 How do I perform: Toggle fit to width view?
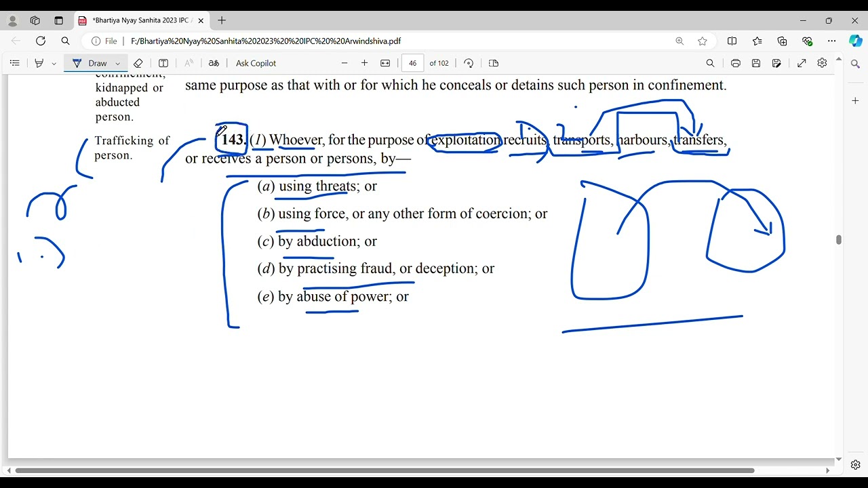pyautogui.click(x=385, y=63)
